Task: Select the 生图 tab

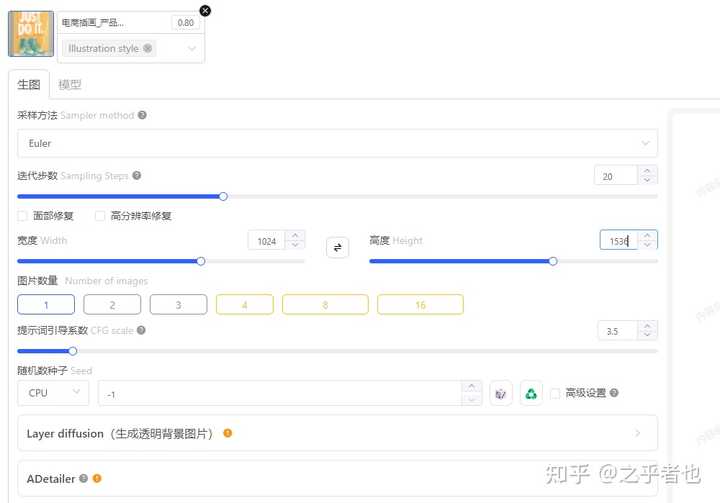Action: (x=28, y=85)
